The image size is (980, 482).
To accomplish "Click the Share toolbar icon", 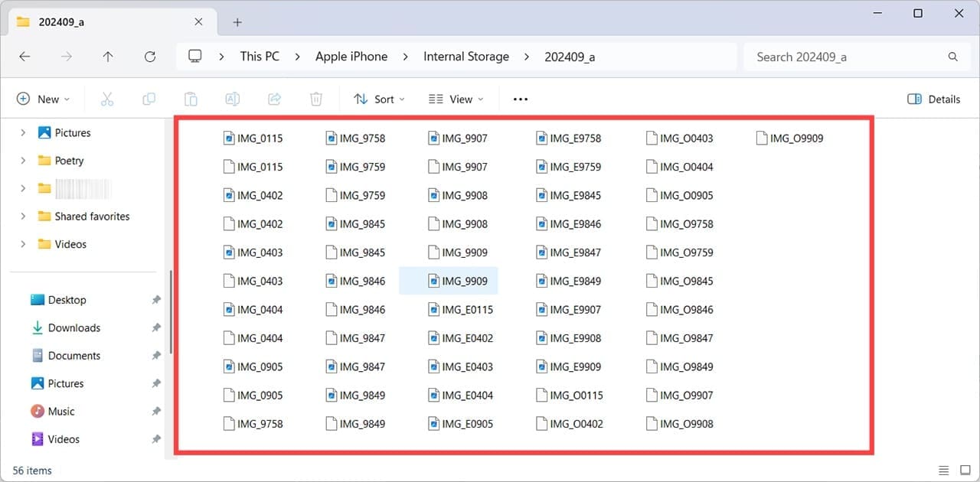I will (x=274, y=99).
